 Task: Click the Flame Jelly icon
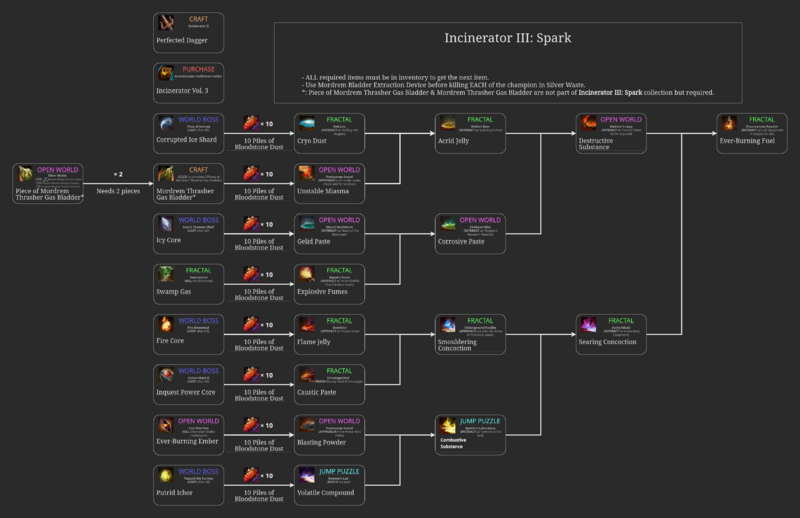point(307,324)
